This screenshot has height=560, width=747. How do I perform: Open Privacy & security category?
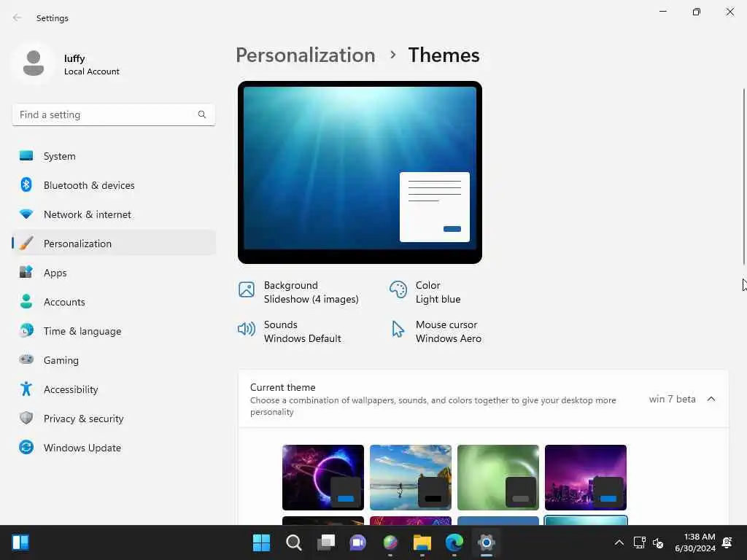pyautogui.click(x=114, y=418)
